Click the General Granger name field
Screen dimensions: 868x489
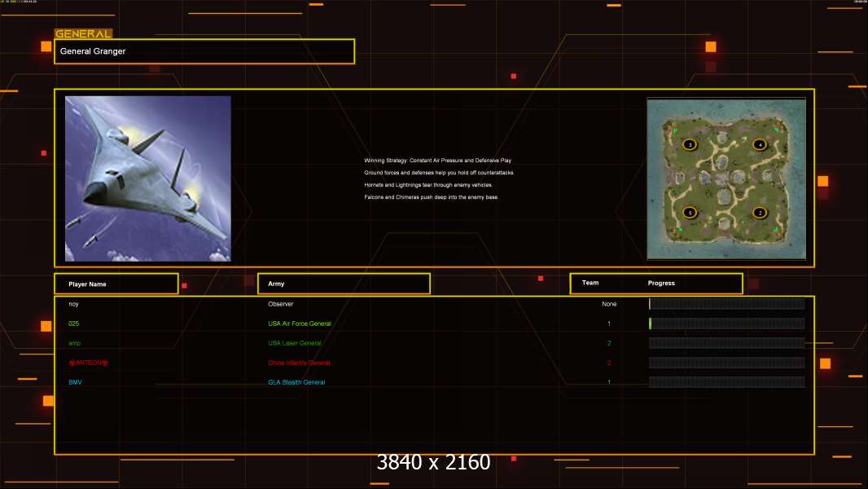point(204,51)
